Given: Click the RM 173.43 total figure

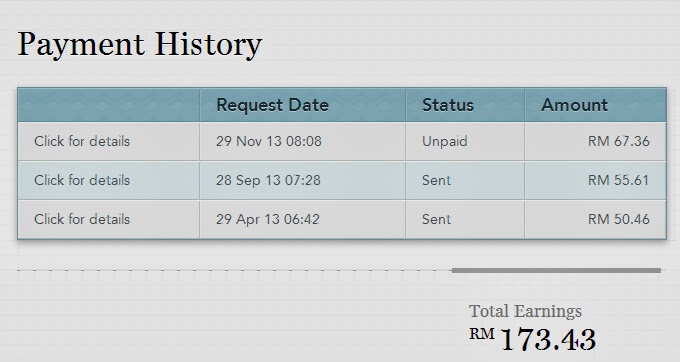Looking at the screenshot, I should pos(533,339).
